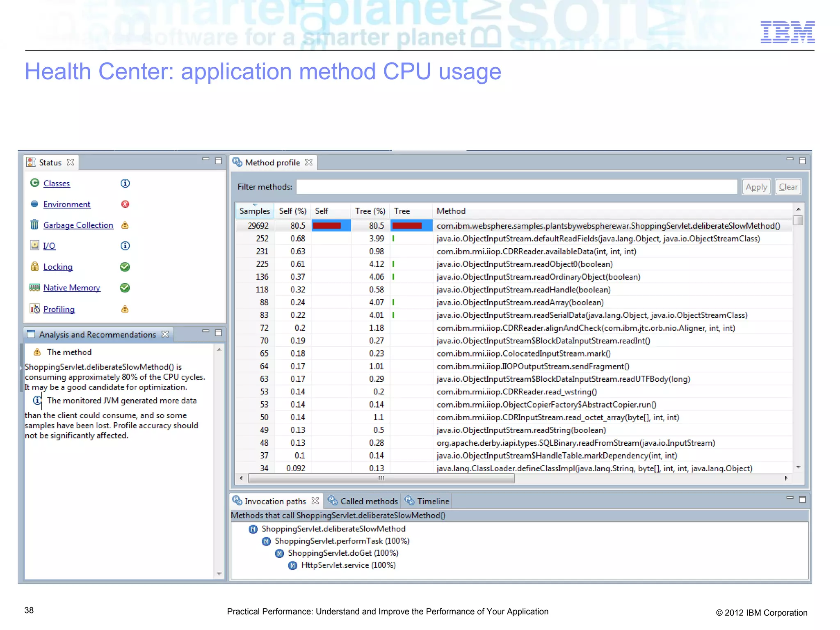Click the Locking padlock icon

[x=35, y=266]
